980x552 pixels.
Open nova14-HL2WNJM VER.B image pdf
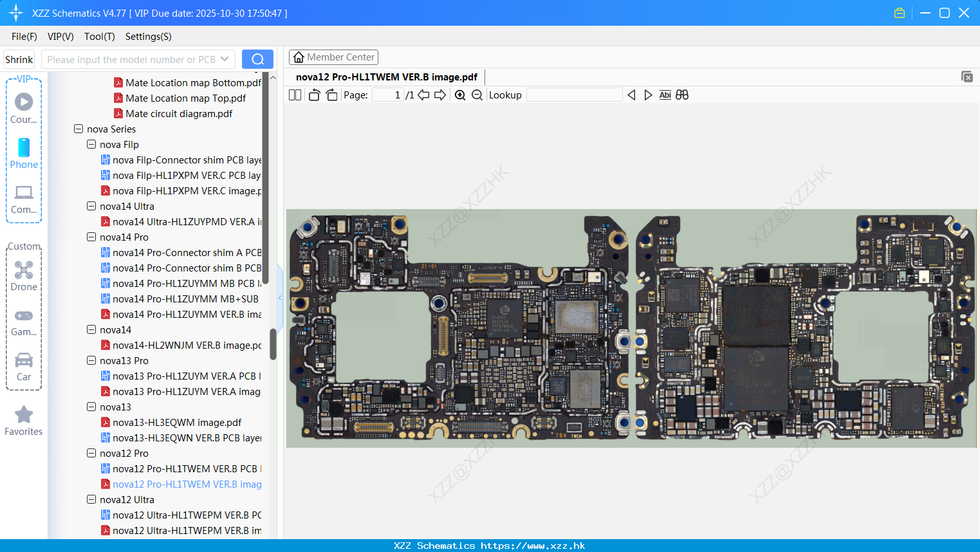point(181,345)
